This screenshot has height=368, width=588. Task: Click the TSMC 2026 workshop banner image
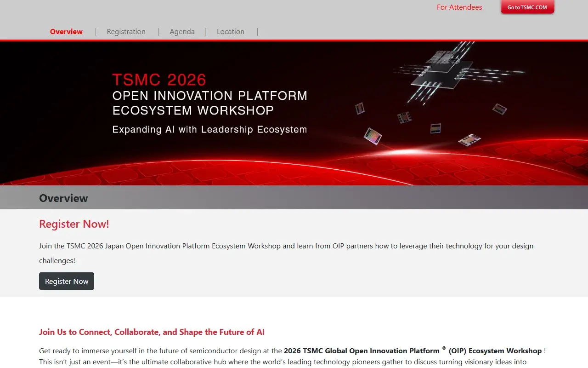[294, 114]
